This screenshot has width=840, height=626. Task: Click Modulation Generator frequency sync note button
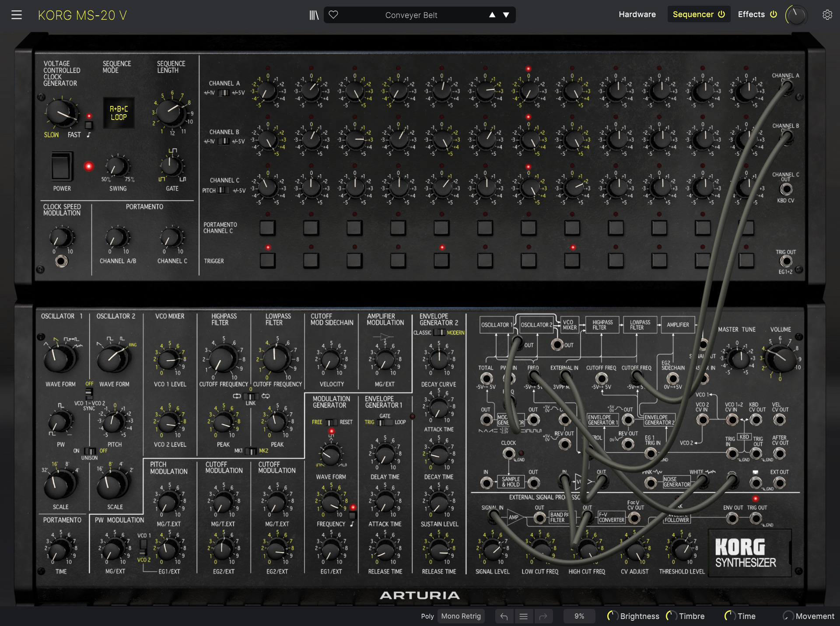[353, 515]
